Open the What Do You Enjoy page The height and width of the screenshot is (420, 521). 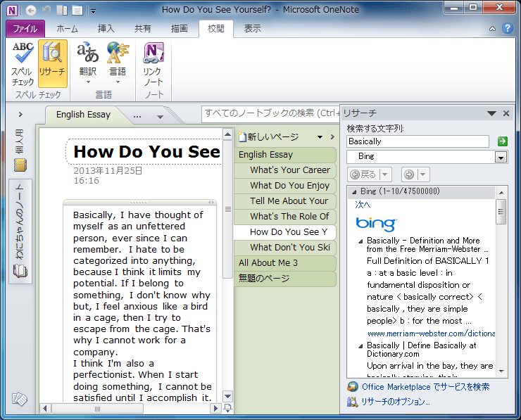pyautogui.click(x=285, y=186)
